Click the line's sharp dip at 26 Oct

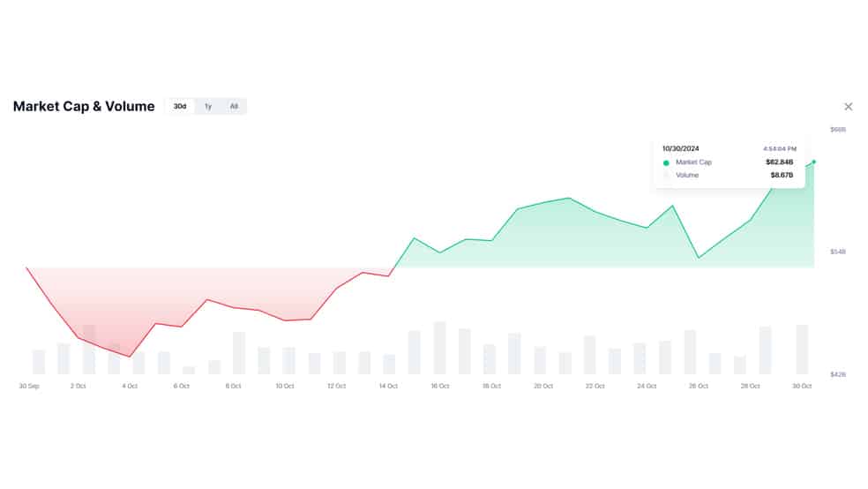coord(699,258)
